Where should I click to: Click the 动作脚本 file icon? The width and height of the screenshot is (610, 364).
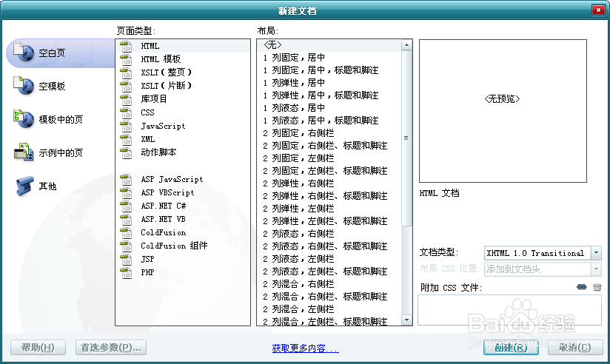[x=126, y=153]
